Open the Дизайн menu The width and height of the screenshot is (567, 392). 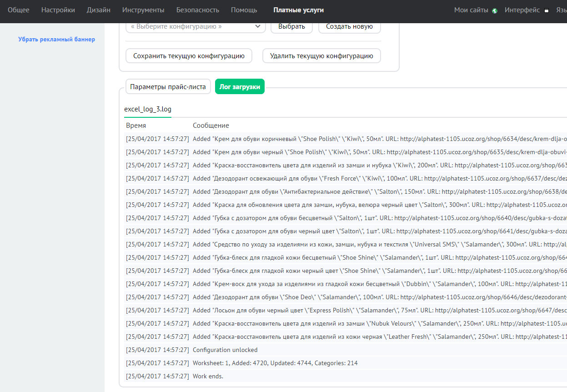click(99, 10)
